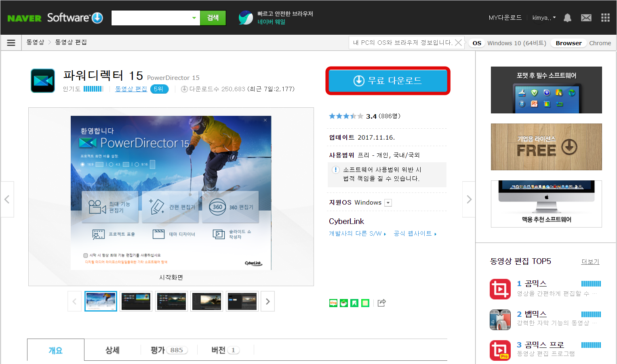Select the first screenshot thumbnail
The image size is (617, 364).
pyautogui.click(x=101, y=301)
